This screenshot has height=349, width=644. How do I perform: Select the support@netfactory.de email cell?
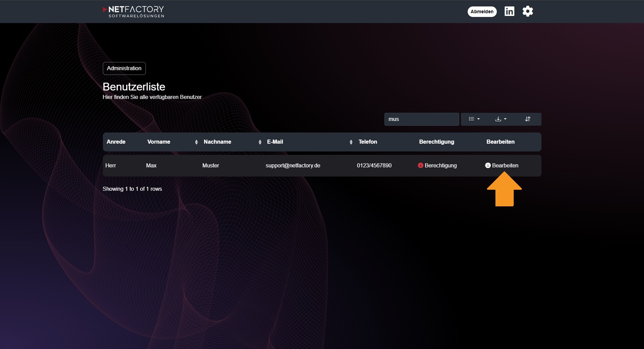pyautogui.click(x=293, y=165)
